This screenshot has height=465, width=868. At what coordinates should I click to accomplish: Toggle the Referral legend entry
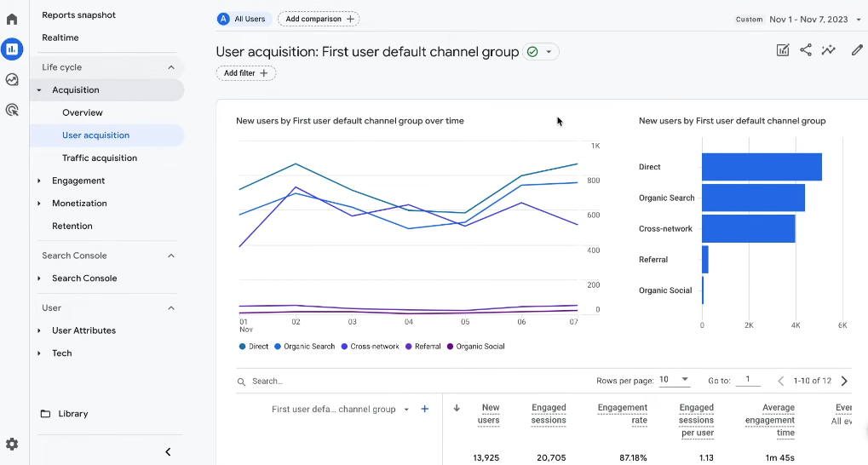click(x=423, y=347)
